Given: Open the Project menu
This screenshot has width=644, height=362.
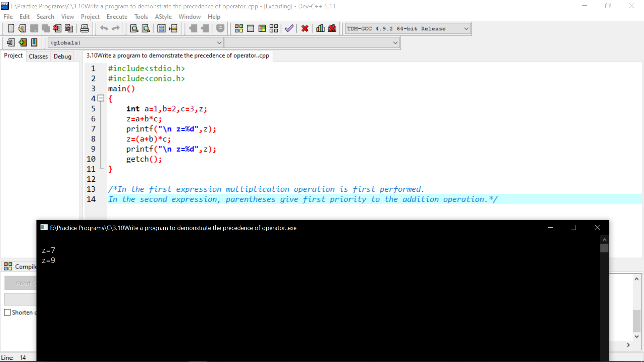Looking at the screenshot, I should (90, 16).
